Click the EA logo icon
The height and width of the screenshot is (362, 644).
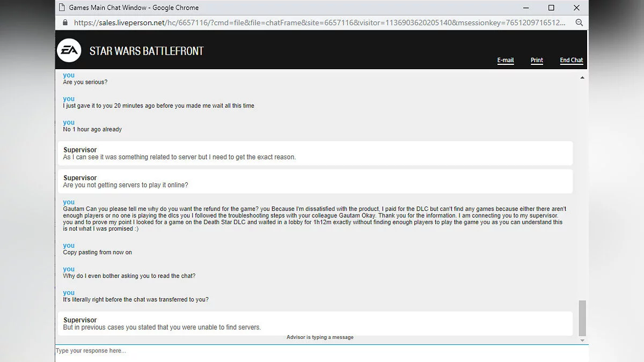click(69, 51)
